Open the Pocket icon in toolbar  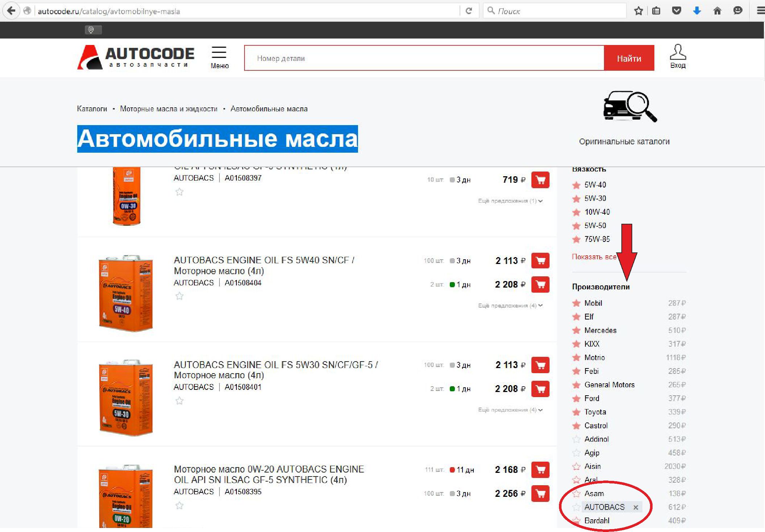click(676, 11)
